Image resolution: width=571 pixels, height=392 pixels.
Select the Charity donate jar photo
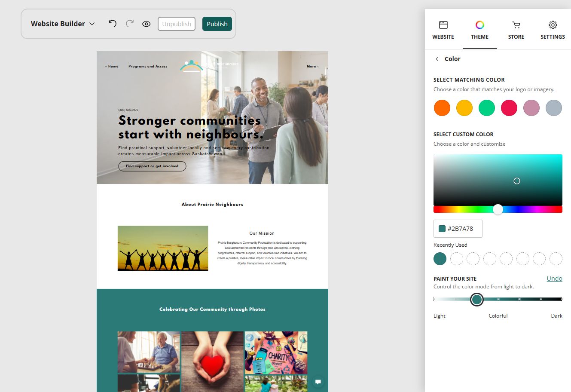point(276,352)
